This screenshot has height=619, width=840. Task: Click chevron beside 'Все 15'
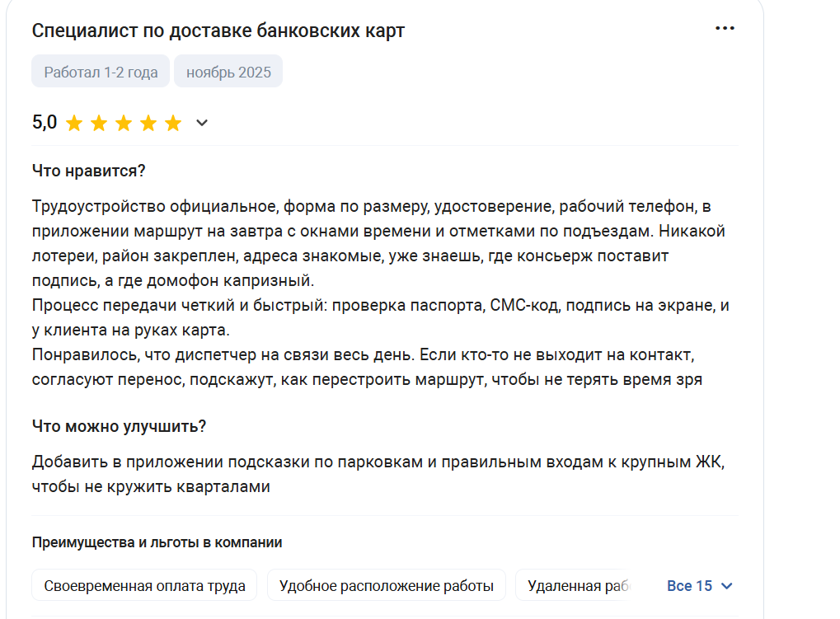(726, 586)
